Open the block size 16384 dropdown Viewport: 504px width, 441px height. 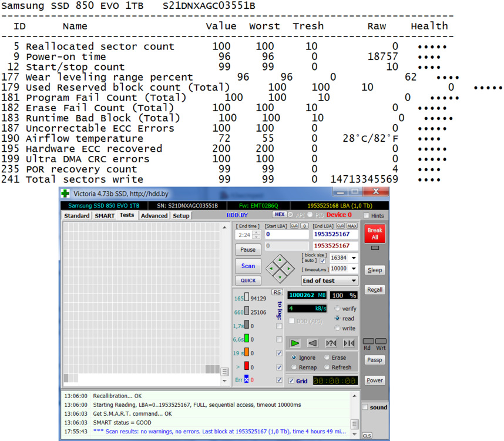click(x=354, y=258)
